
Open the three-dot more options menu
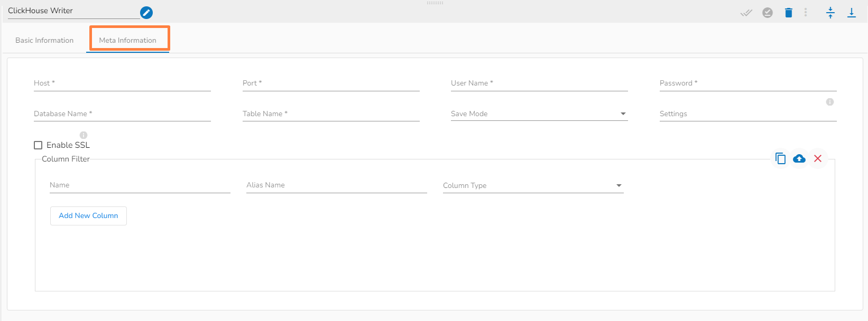806,13
